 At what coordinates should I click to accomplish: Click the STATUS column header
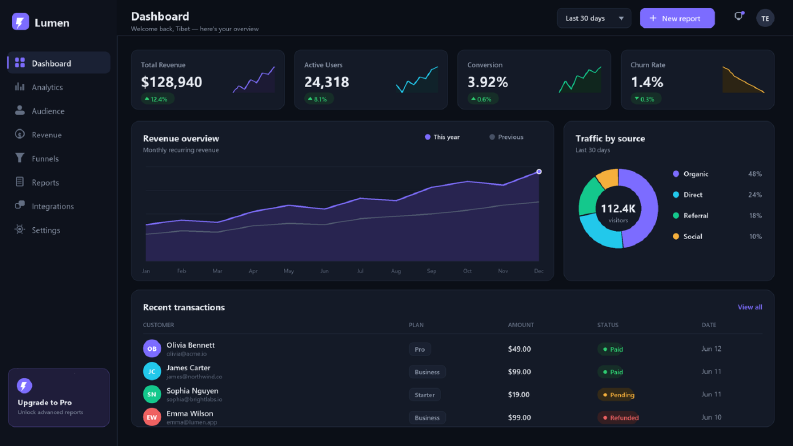click(607, 325)
